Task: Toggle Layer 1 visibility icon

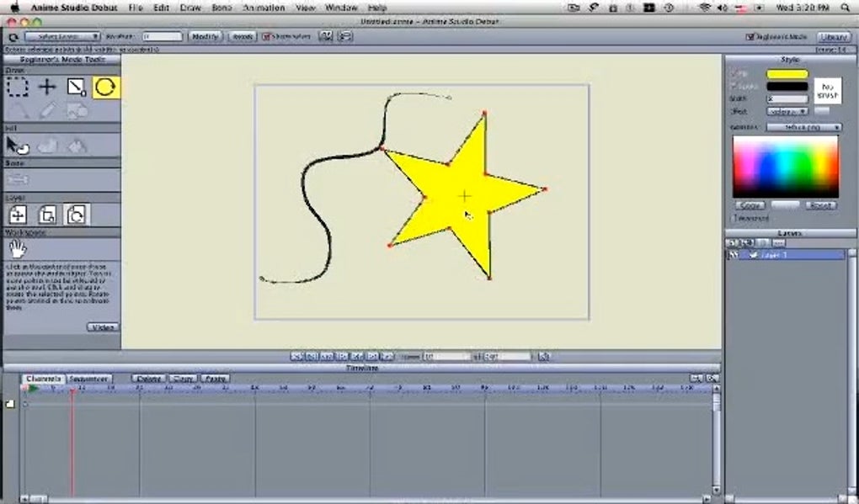Action: click(734, 255)
